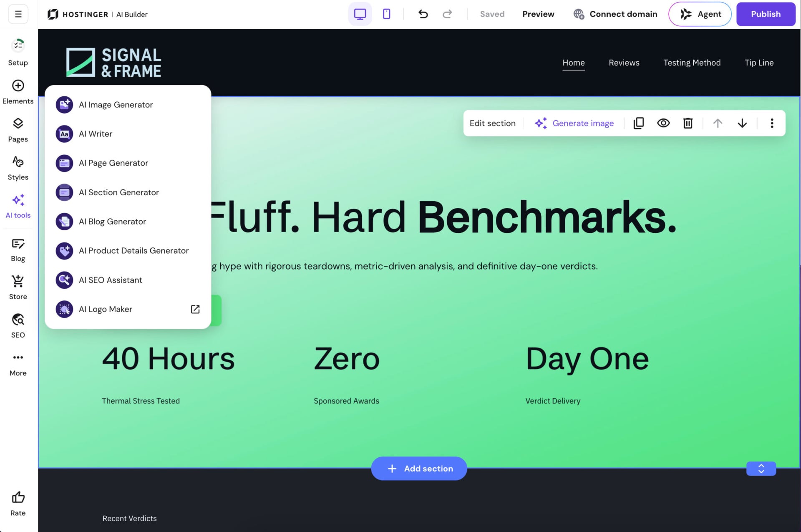This screenshot has width=801, height=532.
Task: Click Edit section
Action: coord(493,123)
